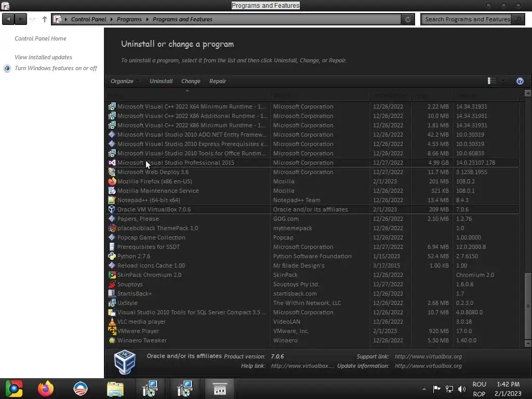The width and height of the screenshot is (532, 399).
Task: Expand the arrow after Programs breadcrumb
Action: pyautogui.click(x=147, y=19)
